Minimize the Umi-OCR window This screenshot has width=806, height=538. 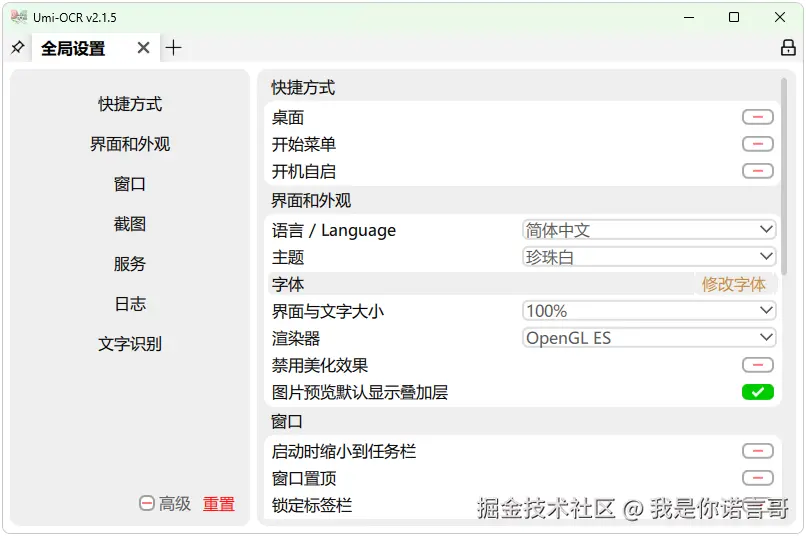click(x=689, y=17)
